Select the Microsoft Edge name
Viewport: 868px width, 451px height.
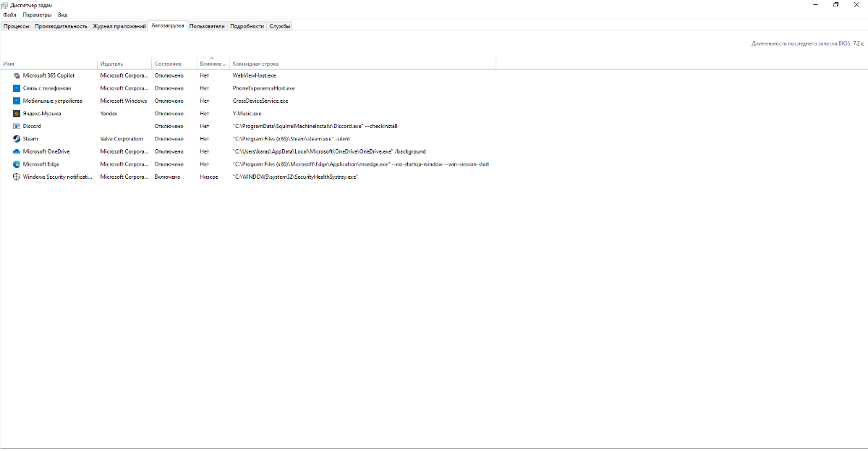pyautogui.click(x=41, y=164)
